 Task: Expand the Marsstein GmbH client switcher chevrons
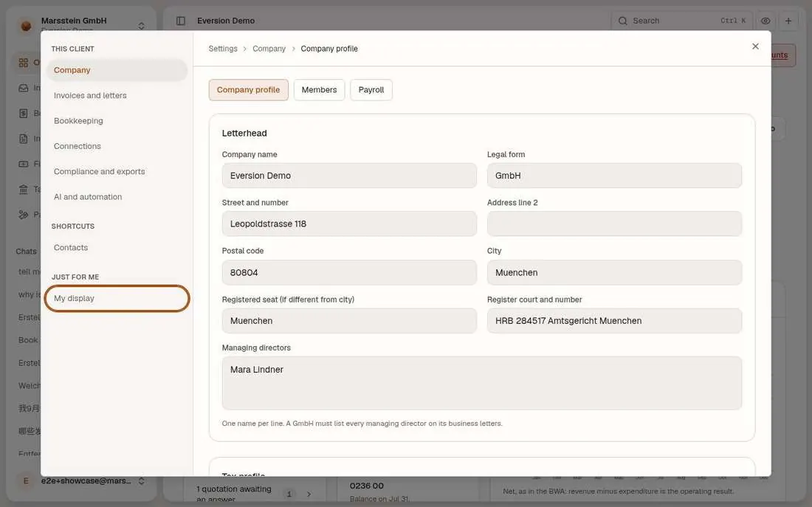(x=142, y=25)
